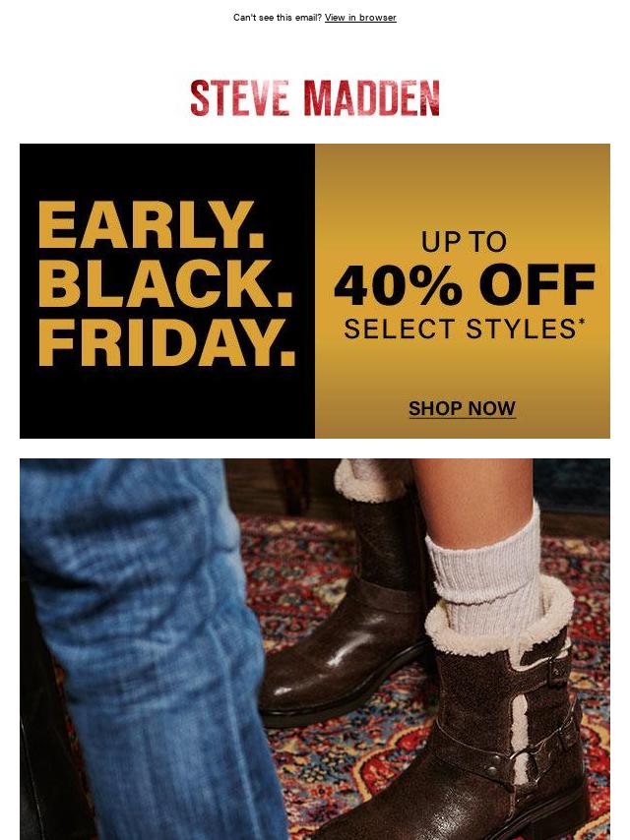The height and width of the screenshot is (840, 630).
Task: Select the 40% OFF headline text
Action: coord(465,285)
